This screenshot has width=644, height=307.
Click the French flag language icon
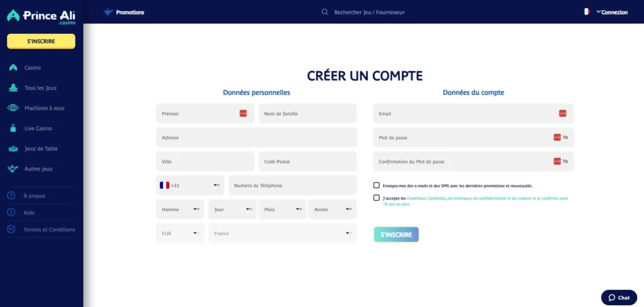point(586,12)
